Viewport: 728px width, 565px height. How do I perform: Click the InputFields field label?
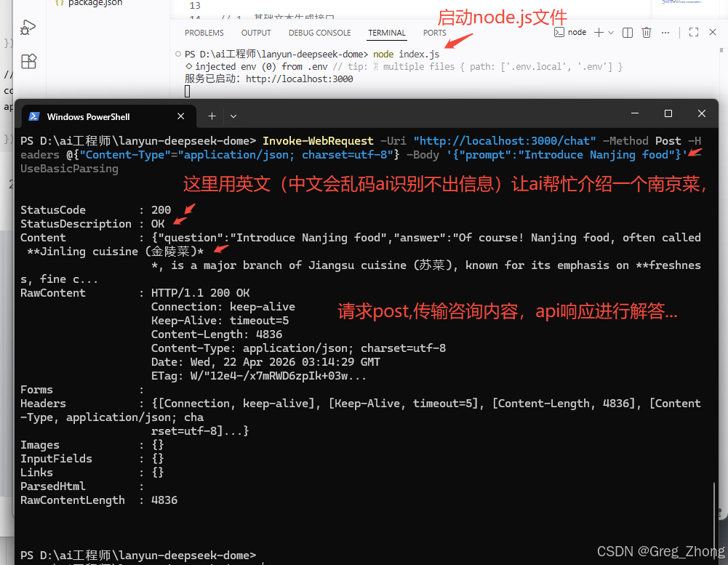point(56,459)
